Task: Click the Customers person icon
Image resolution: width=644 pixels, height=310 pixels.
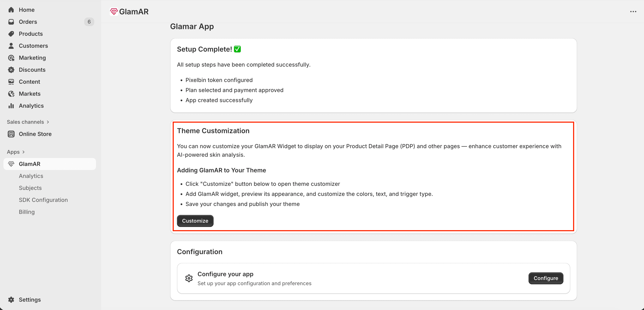Action: click(11, 46)
